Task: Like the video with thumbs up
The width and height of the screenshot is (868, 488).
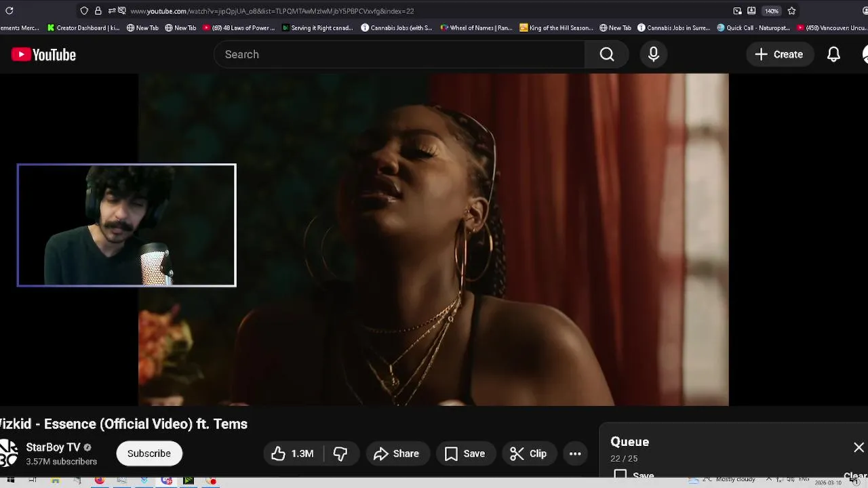Action: [293, 453]
